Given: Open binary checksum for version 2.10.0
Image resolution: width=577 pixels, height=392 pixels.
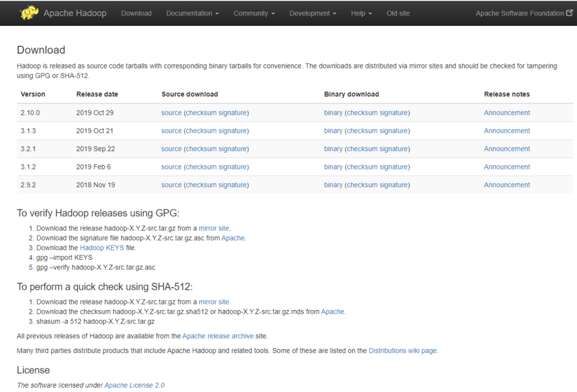Looking at the screenshot, I should coord(362,113).
